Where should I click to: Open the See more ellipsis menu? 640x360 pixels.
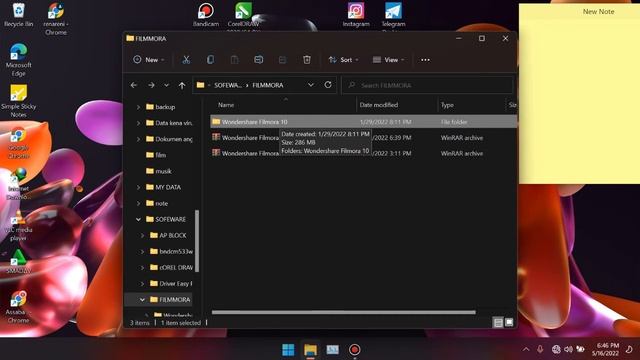pos(425,60)
